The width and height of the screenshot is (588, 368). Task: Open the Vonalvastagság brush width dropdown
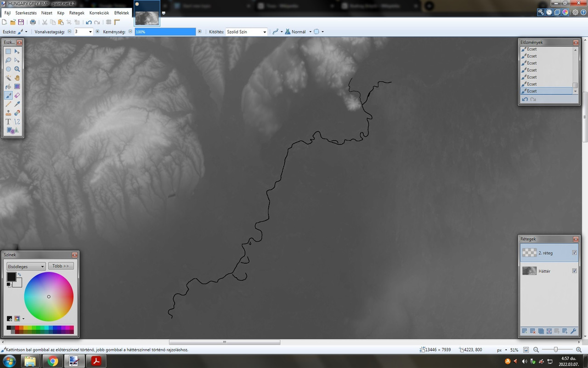click(x=90, y=32)
